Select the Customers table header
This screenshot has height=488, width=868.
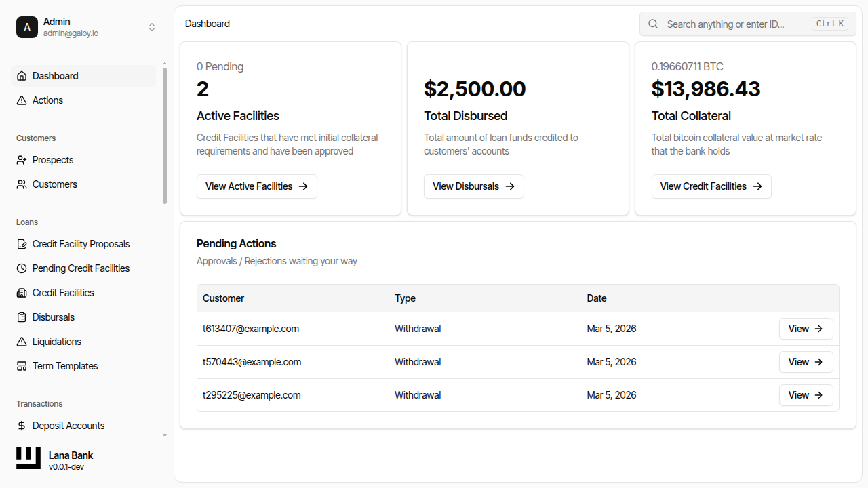(x=223, y=298)
